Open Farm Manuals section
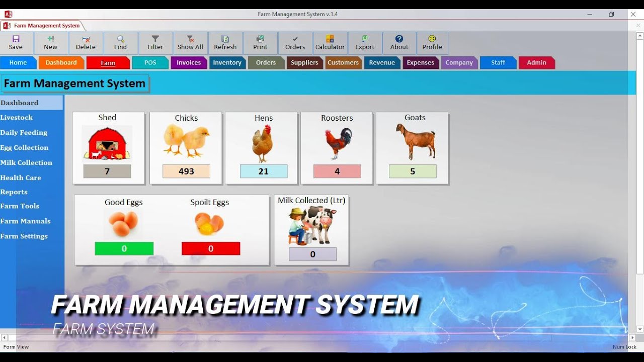Viewport: 644px width, 362px height. coord(25,221)
